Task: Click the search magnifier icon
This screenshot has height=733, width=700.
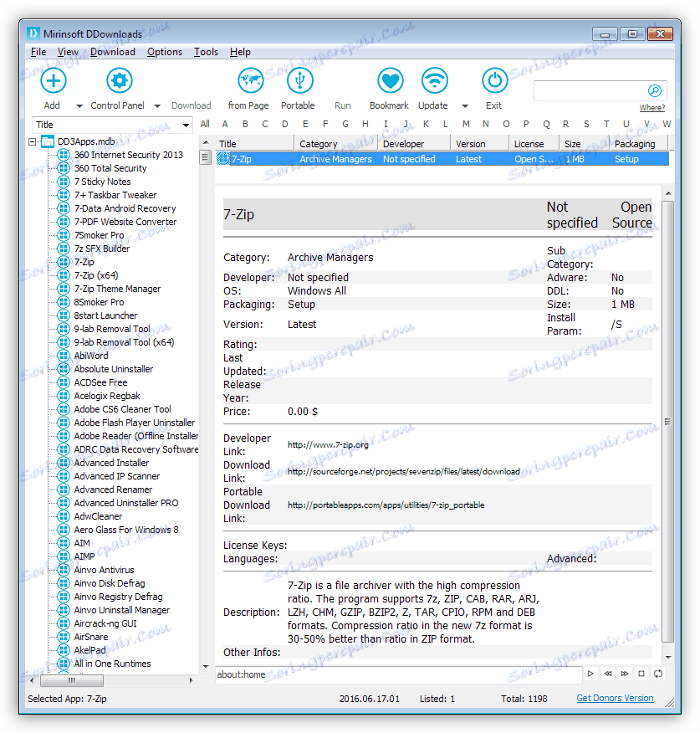Action: click(x=655, y=90)
